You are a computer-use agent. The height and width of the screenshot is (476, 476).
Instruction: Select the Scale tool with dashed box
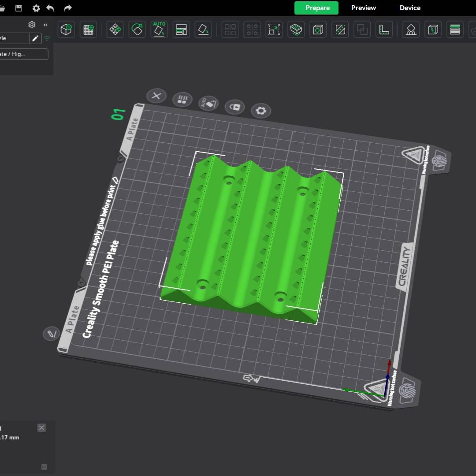pyautogui.click(x=274, y=30)
